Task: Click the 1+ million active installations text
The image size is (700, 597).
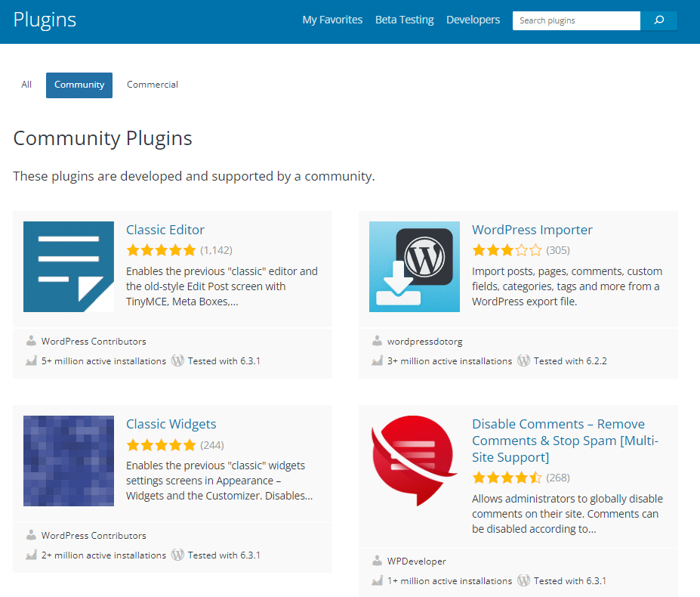Action: point(449,581)
